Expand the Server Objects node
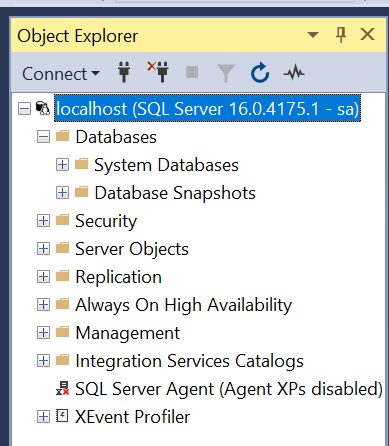The height and width of the screenshot is (446, 389). point(43,249)
